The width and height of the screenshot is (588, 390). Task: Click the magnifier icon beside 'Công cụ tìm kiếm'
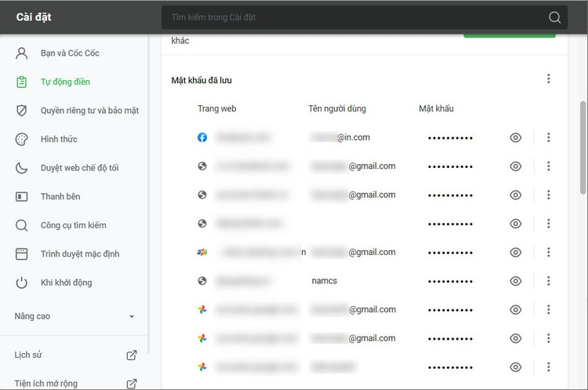(x=22, y=225)
